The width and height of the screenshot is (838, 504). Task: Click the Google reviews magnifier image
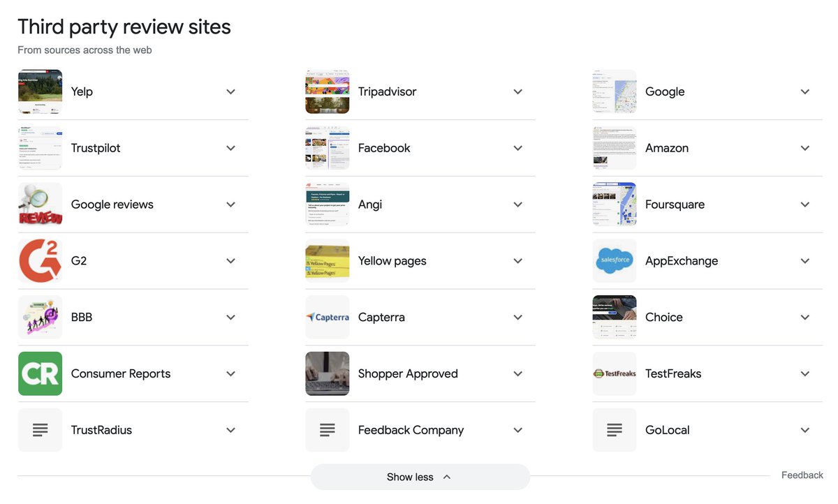tap(40, 205)
